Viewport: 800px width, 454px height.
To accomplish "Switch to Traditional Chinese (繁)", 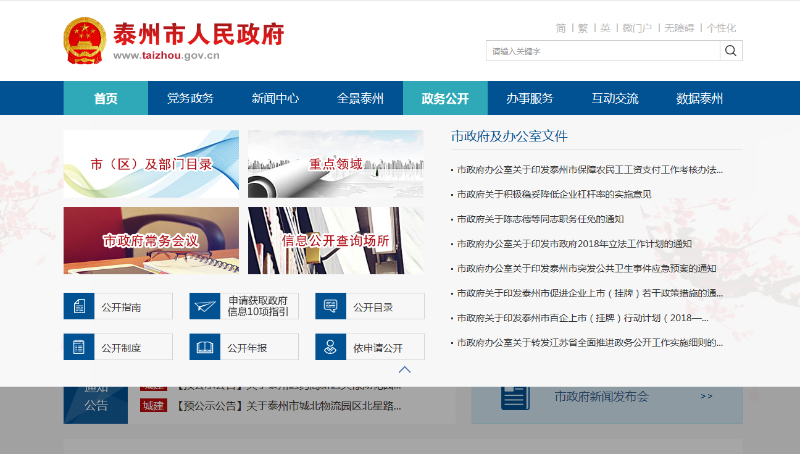I will click(x=582, y=28).
